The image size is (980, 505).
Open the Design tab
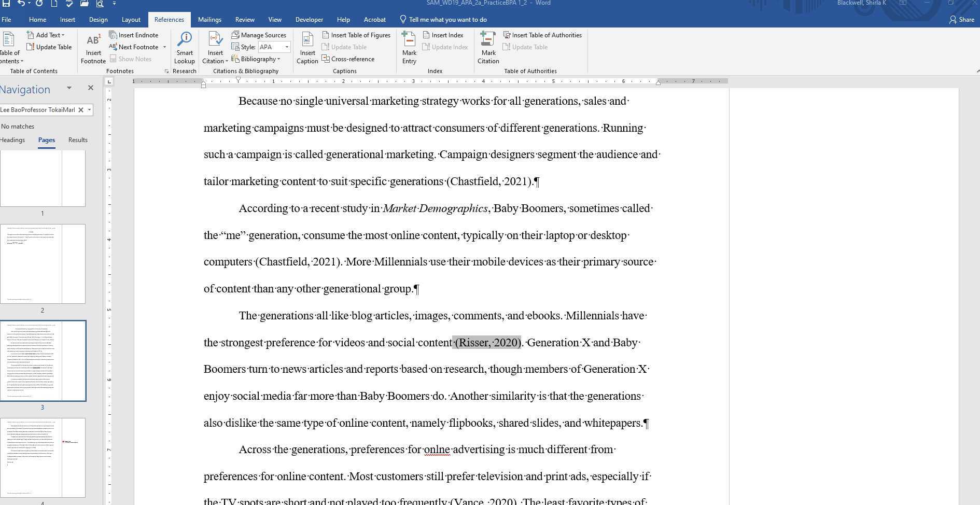pyautogui.click(x=98, y=20)
